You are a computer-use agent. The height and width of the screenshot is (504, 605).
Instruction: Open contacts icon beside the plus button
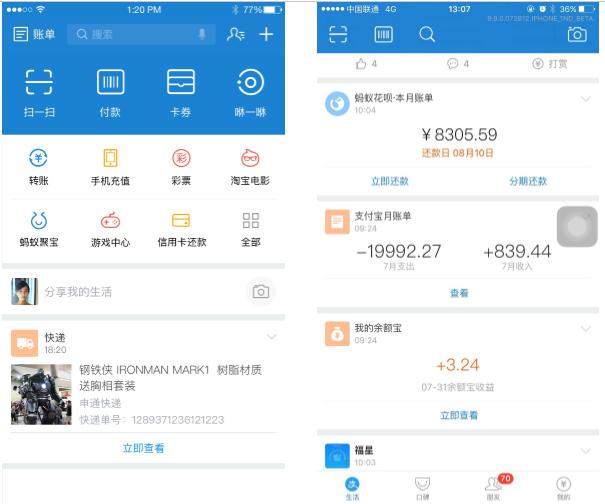(236, 34)
